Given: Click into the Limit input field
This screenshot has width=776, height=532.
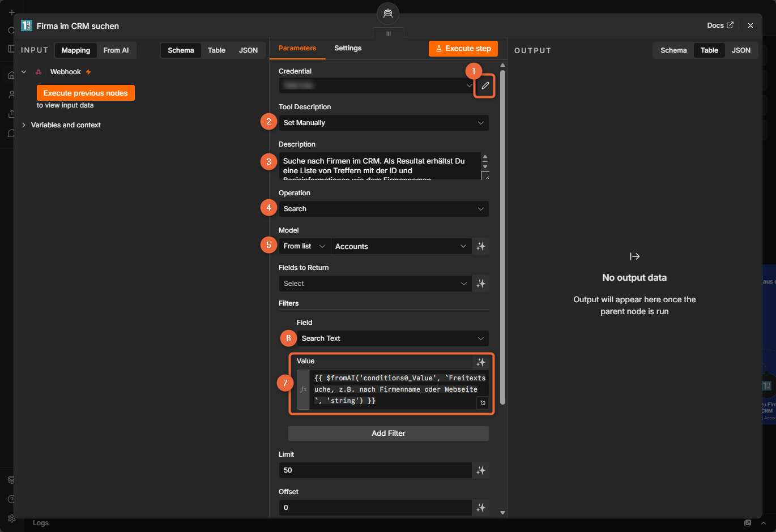Looking at the screenshot, I should tap(376, 470).
